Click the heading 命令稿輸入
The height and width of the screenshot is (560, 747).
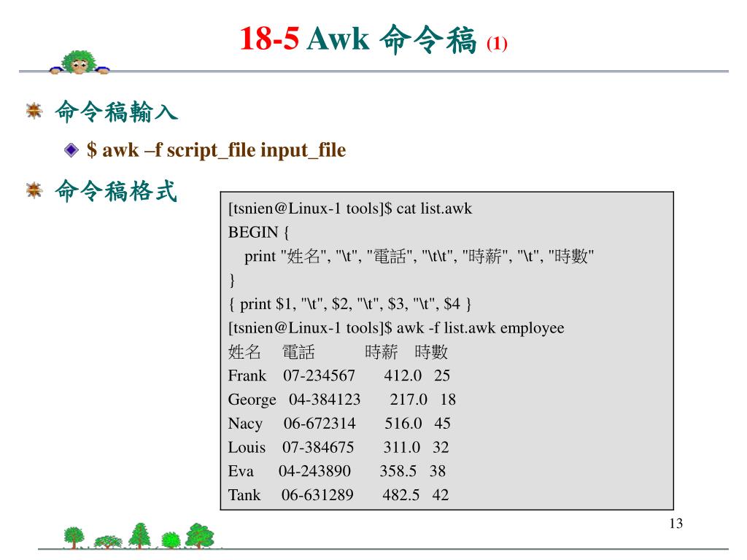pyautogui.click(x=117, y=112)
